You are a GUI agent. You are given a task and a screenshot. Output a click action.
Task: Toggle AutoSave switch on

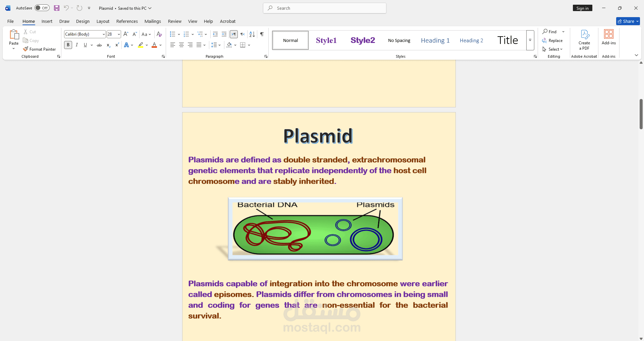(42, 8)
